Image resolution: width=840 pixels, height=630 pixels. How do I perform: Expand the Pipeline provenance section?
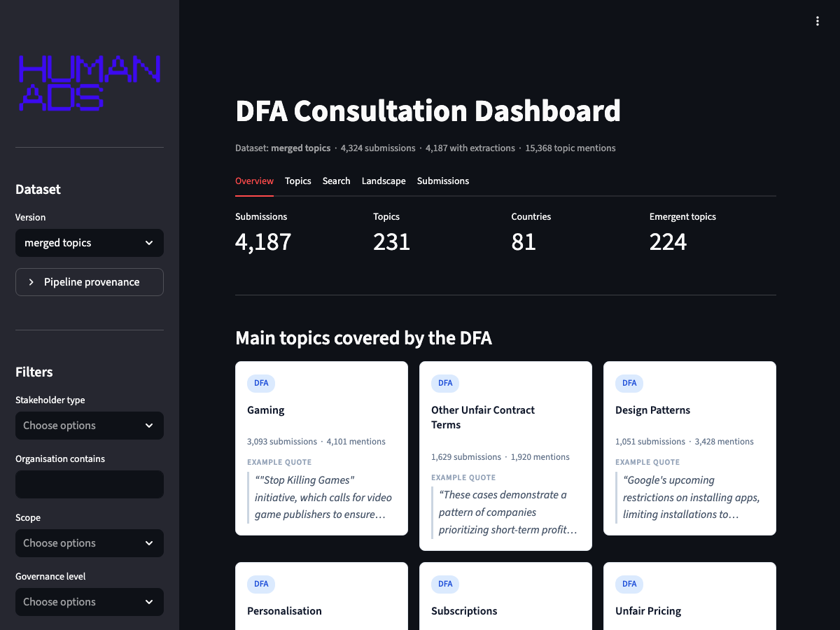tap(90, 282)
